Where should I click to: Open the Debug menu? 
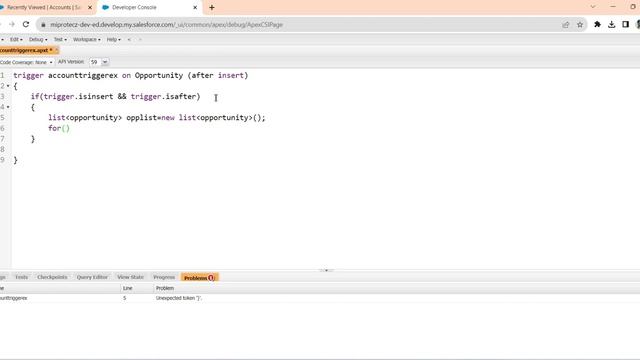(38, 40)
